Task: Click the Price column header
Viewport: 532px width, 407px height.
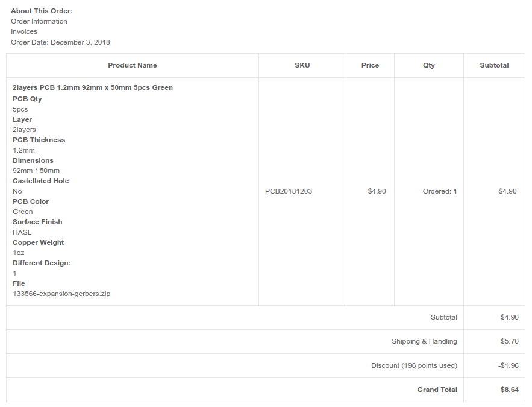Action: [370, 65]
